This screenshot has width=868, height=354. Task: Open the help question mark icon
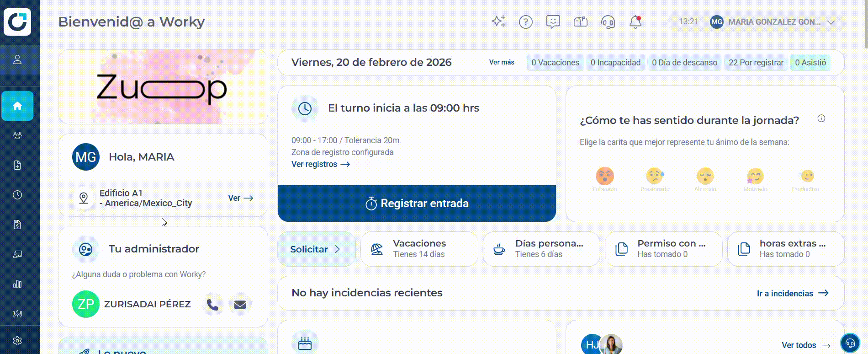tap(526, 21)
